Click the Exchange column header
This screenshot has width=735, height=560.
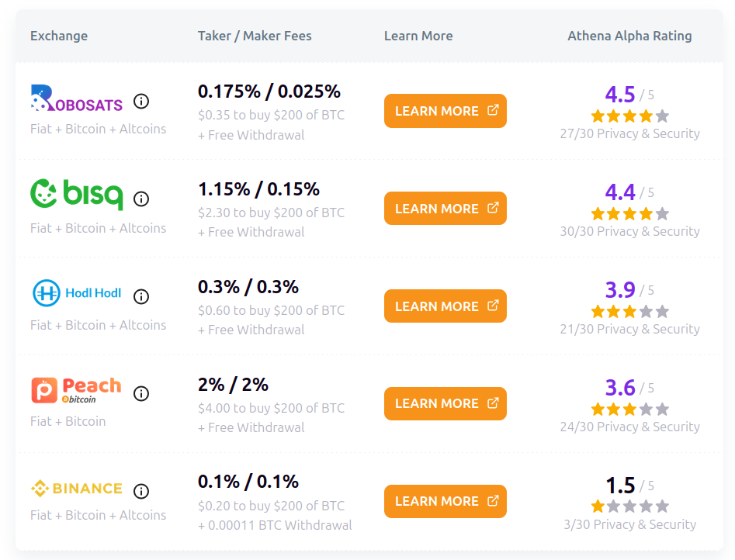point(59,36)
